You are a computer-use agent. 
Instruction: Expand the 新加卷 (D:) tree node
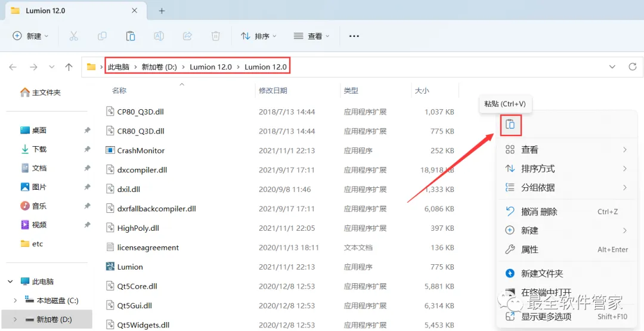pos(15,319)
